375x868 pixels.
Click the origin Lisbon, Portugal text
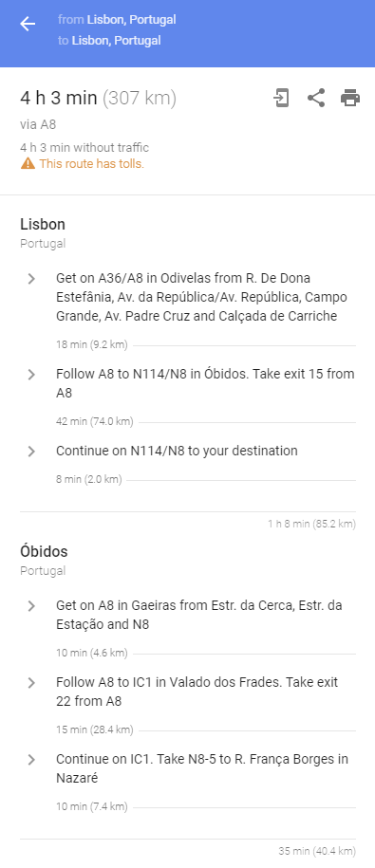coord(131,20)
